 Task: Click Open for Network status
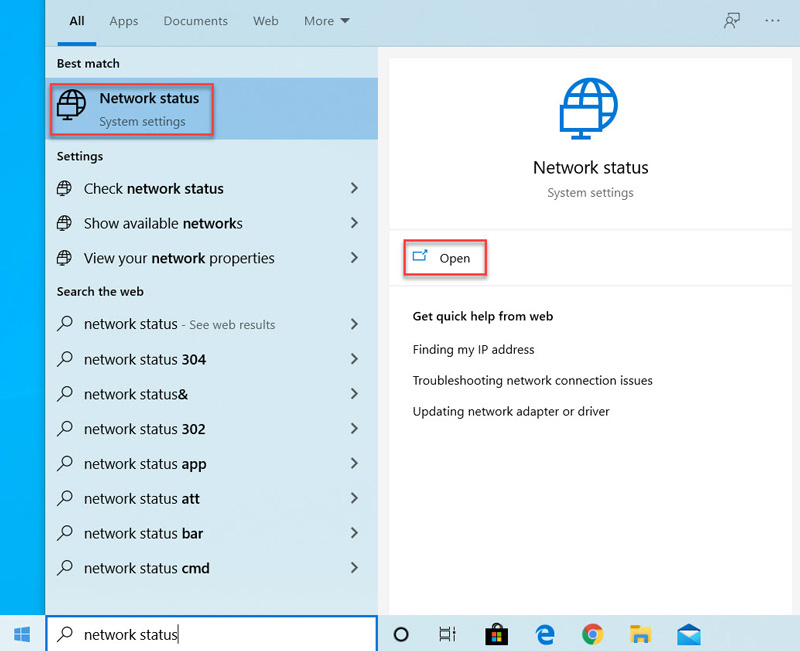point(445,258)
